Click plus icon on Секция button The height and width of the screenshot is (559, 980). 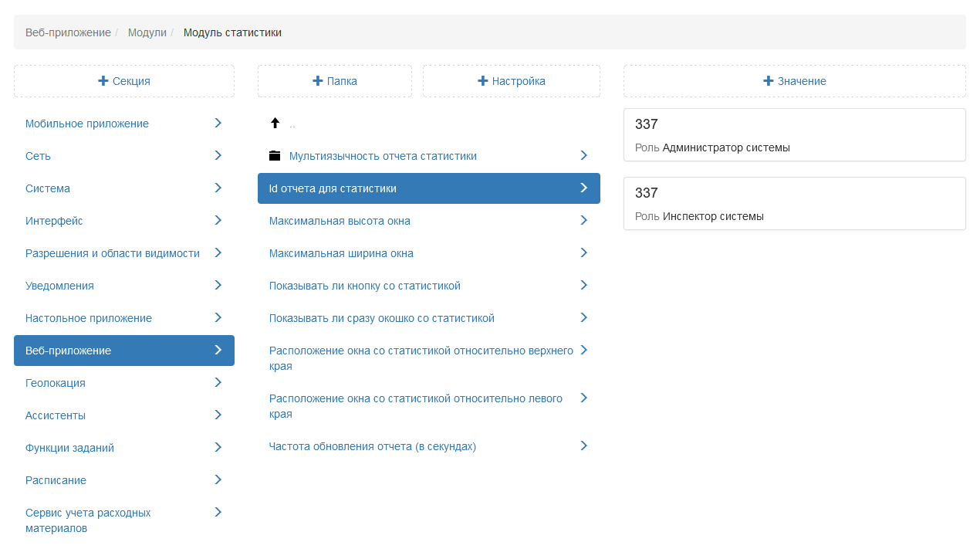pyautogui.click(x=103, y=81)
